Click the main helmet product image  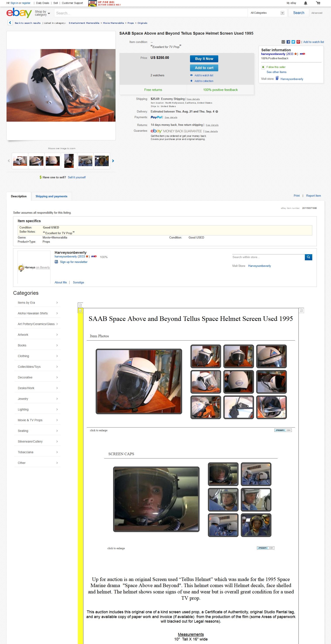61,85
